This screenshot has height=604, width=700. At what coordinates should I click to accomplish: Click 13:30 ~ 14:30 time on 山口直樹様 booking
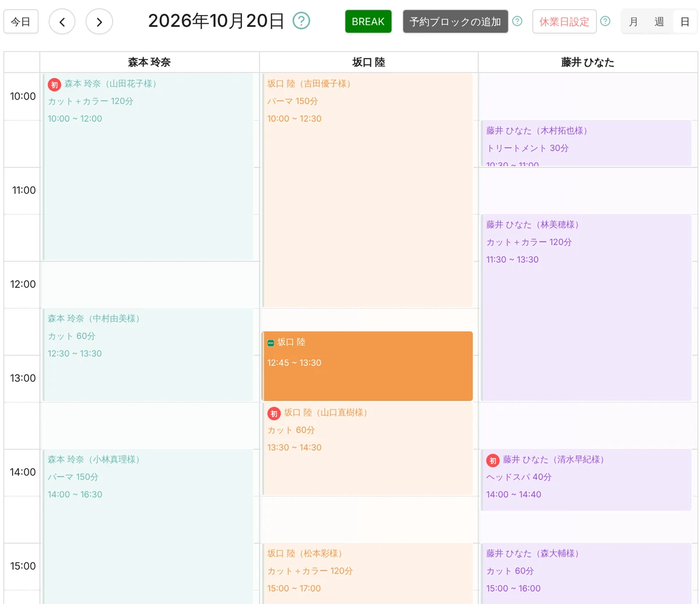pyautogui.click(x=295, y=448)
